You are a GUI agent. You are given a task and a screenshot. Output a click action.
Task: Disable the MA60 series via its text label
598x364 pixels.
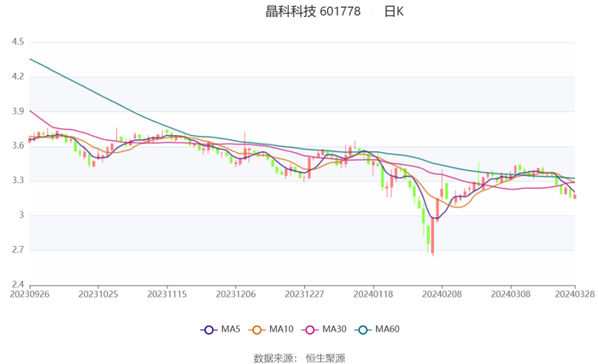coord(386,330)
